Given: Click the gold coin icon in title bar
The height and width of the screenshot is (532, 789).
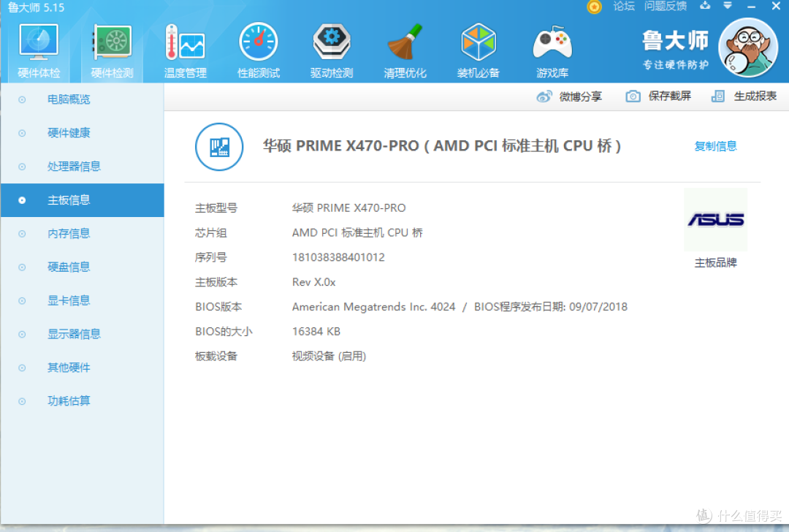Looking at the screenshot, I should pos(594,7).
